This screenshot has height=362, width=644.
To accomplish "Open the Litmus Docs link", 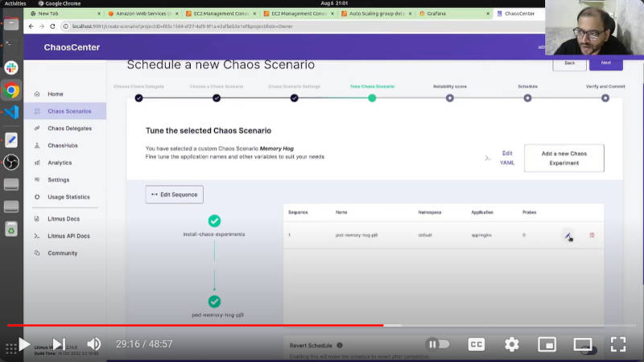I will click(x=64, y=219).
